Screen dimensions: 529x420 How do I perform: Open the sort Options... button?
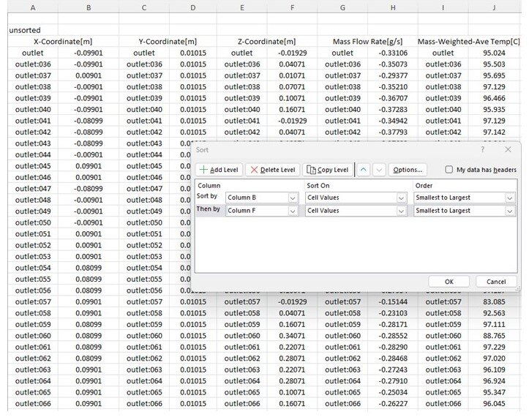point(408,170)
